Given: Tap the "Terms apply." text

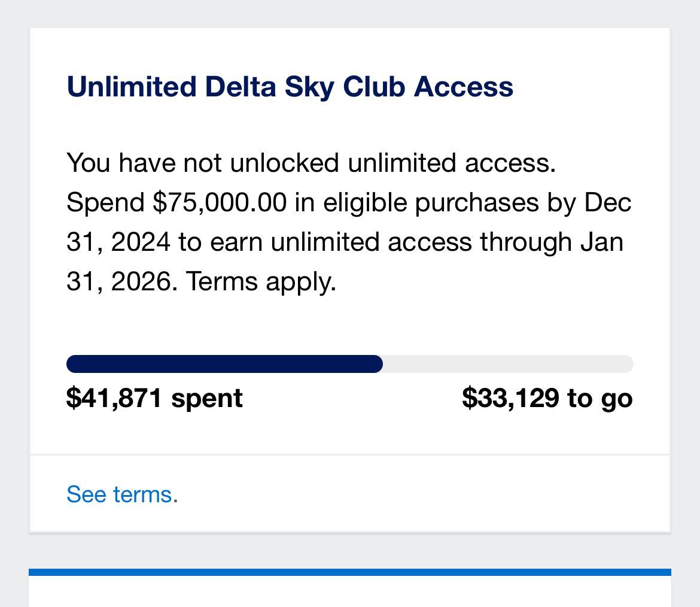Looking at the screenshot, I should click(261, 281).
